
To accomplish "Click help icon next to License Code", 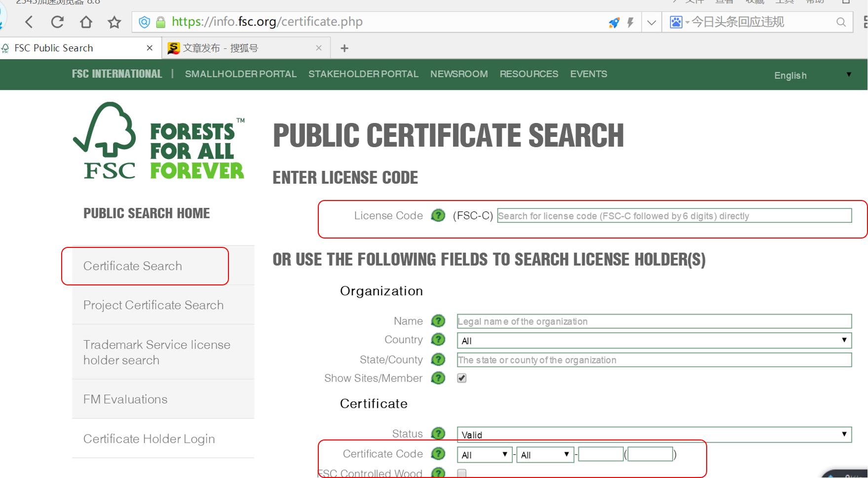I will [x=438, y=216].
